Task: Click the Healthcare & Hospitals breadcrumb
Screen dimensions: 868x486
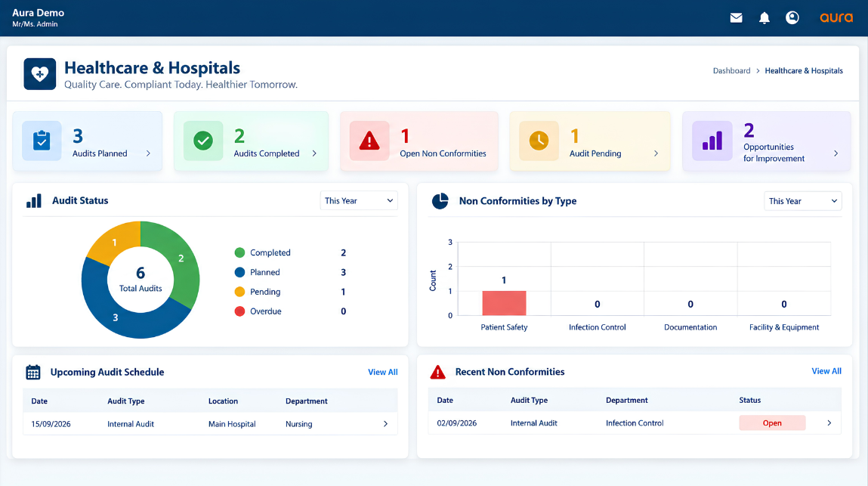Action: click(804, 71)
